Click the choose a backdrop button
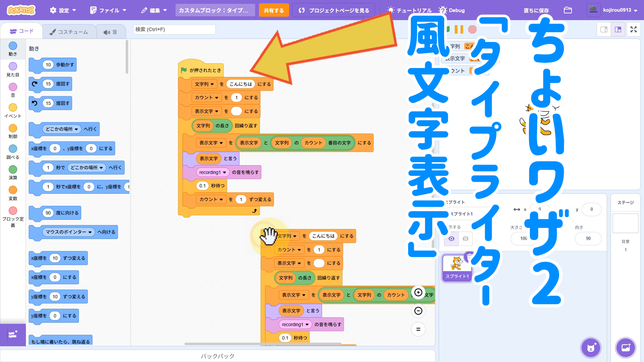The width and height of the screenshot is (644, 362). click(626, 348)
